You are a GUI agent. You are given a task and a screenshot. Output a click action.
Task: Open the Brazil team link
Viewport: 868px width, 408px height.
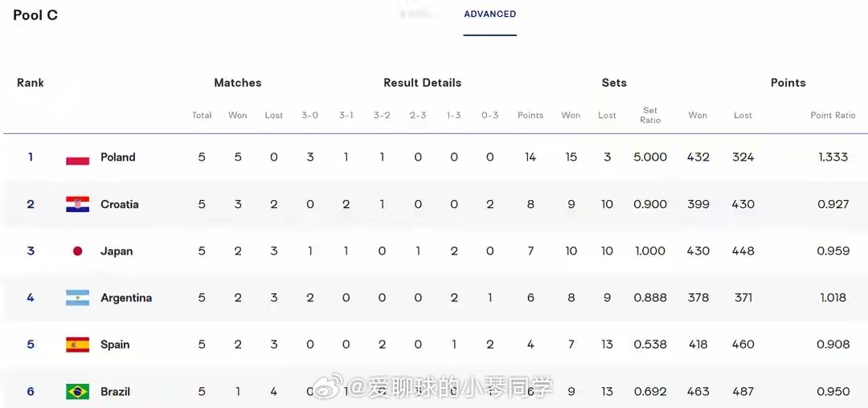coord(116,391)
